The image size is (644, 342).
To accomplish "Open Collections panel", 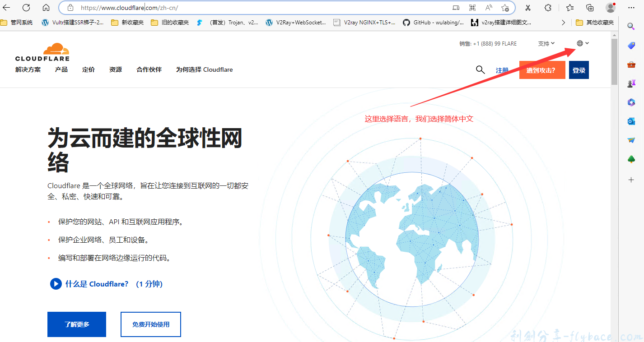I will coord(590,8).
